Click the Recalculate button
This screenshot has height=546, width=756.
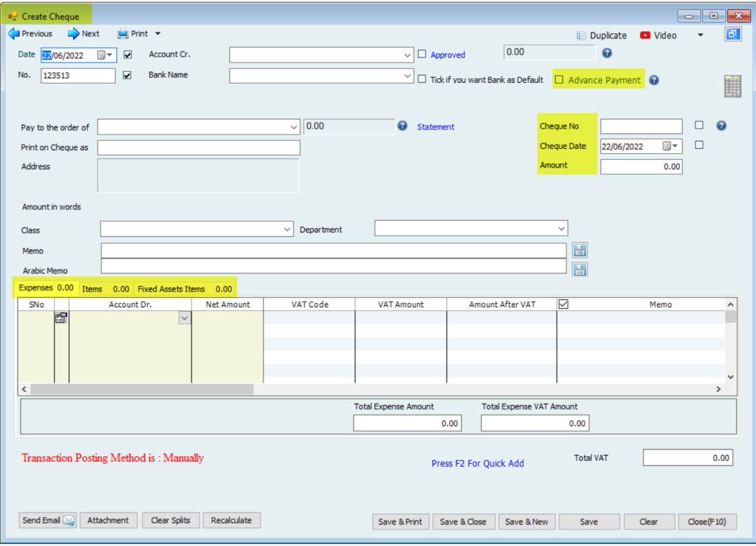(x=231, y=520)
